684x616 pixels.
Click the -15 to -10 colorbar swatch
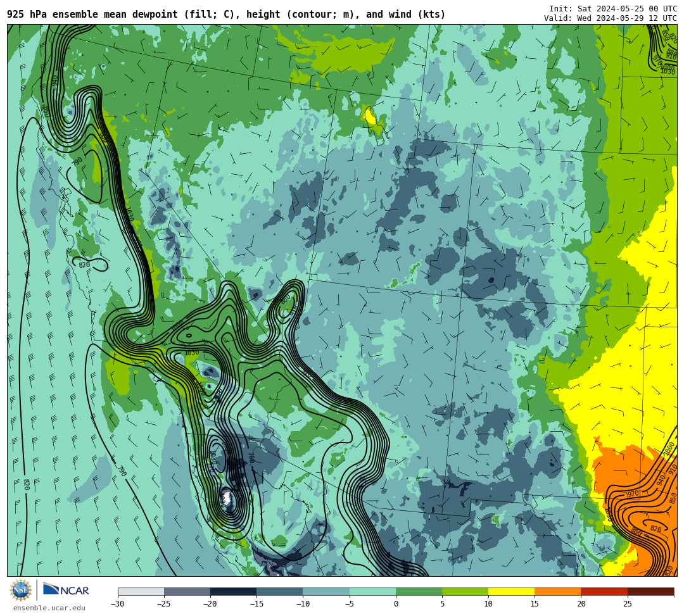(280, 591)
